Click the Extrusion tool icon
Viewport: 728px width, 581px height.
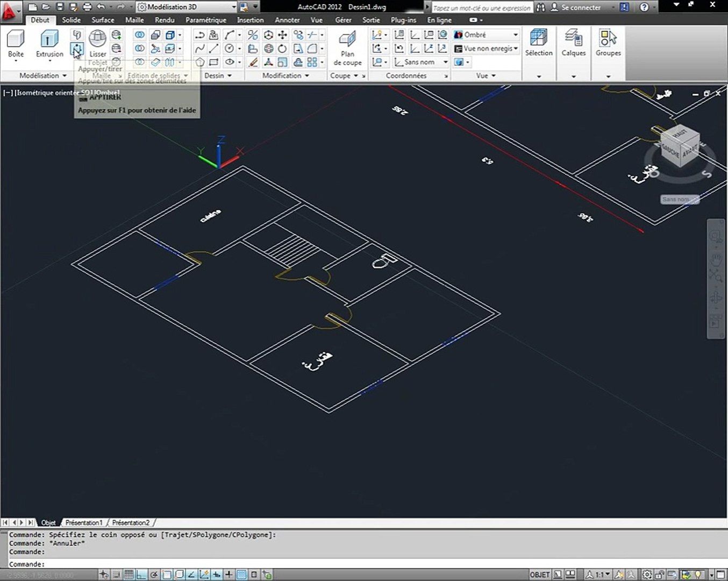[x=49, y=39]
